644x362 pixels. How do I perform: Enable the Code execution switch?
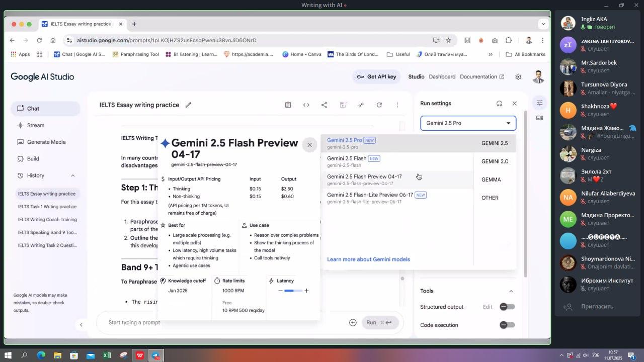(x=507, y=325)
